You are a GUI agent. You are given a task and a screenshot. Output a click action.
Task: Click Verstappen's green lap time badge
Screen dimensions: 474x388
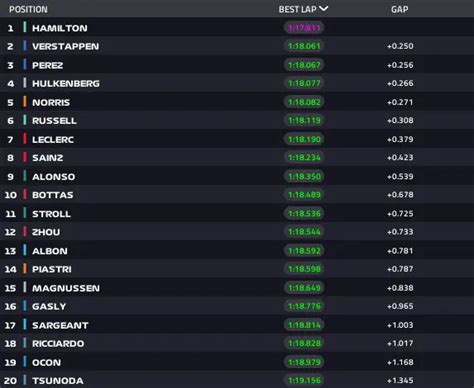[304, 46]
